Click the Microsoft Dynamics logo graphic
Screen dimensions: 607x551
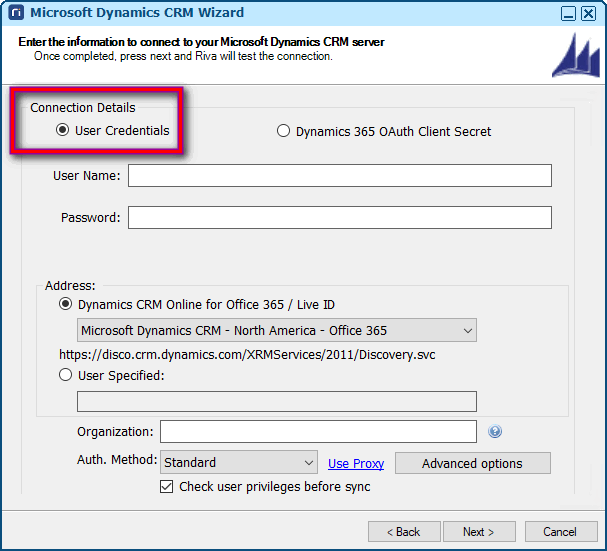(x=576, y=55)
